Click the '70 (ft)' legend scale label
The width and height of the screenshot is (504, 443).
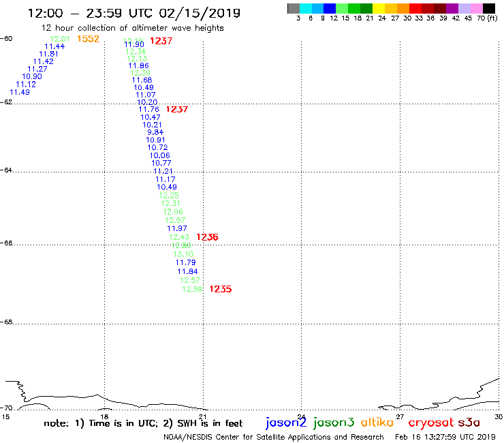(487, 18)
